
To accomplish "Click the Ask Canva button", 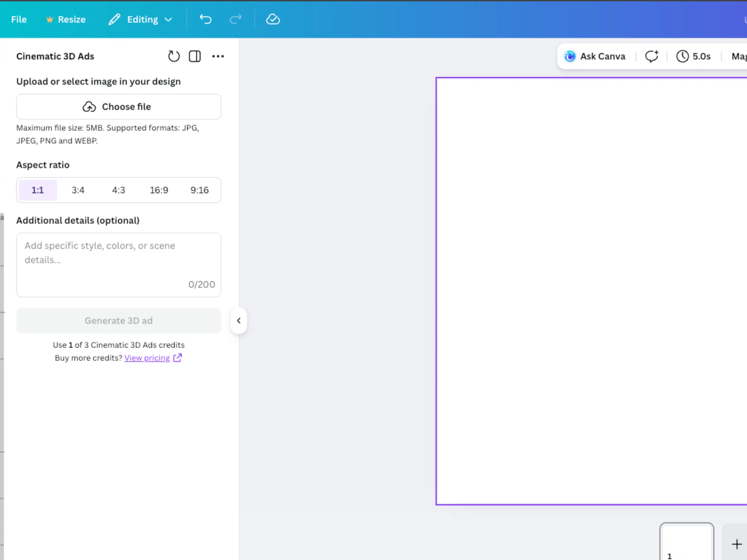I will click(x=595, y=56).
